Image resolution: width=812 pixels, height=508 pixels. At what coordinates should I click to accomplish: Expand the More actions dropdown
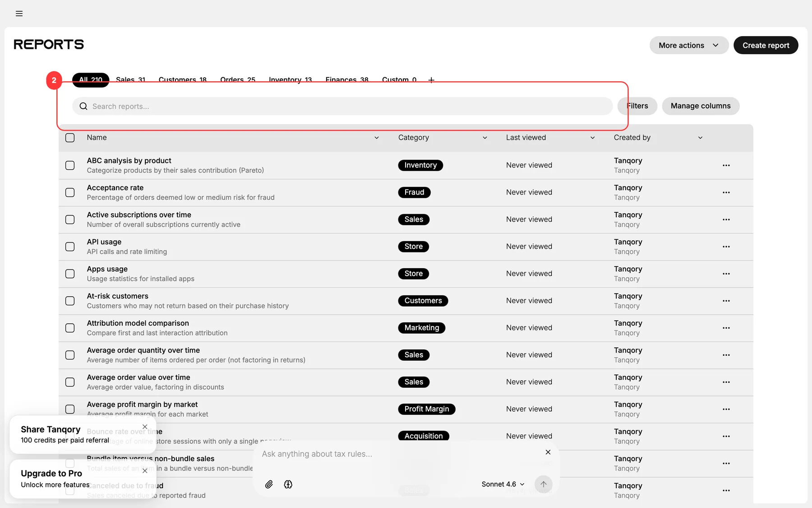[689, 45]
